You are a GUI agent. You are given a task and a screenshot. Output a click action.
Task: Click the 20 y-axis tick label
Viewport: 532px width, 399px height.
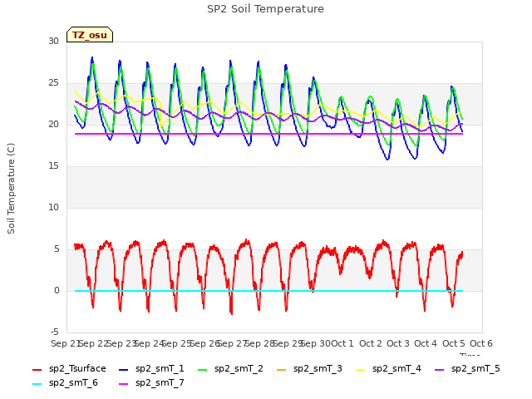pos(53,124)
